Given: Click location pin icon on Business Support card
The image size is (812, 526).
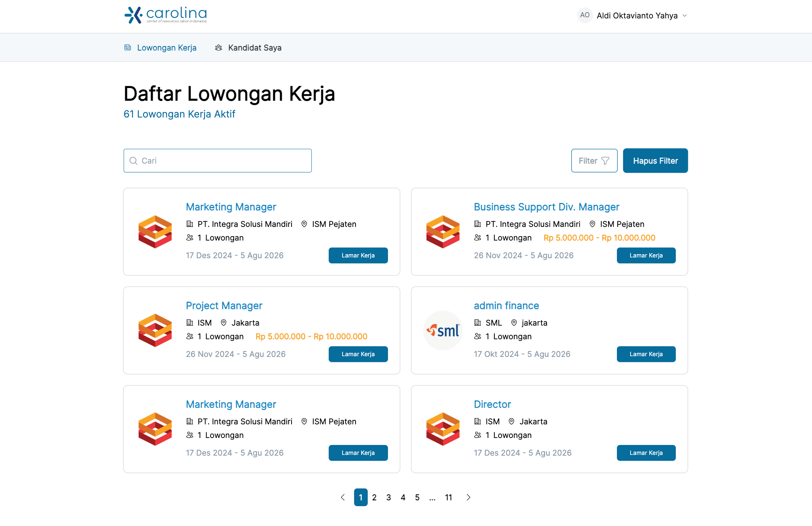Looking at the screenshot, I should click(592, 224).
